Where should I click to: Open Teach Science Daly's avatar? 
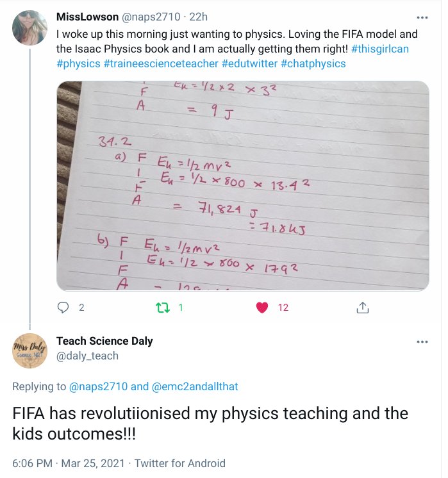click(29, 351)
